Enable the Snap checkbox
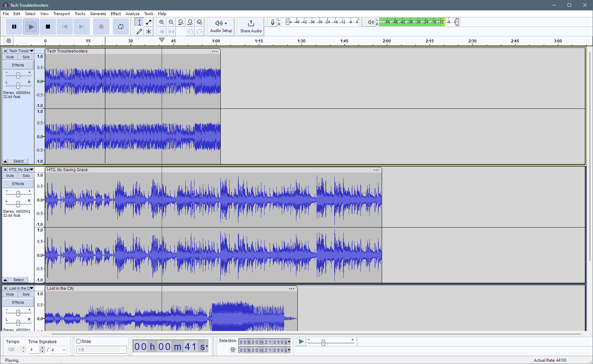Screen dimensions: 593x364 tap(78, 341)
